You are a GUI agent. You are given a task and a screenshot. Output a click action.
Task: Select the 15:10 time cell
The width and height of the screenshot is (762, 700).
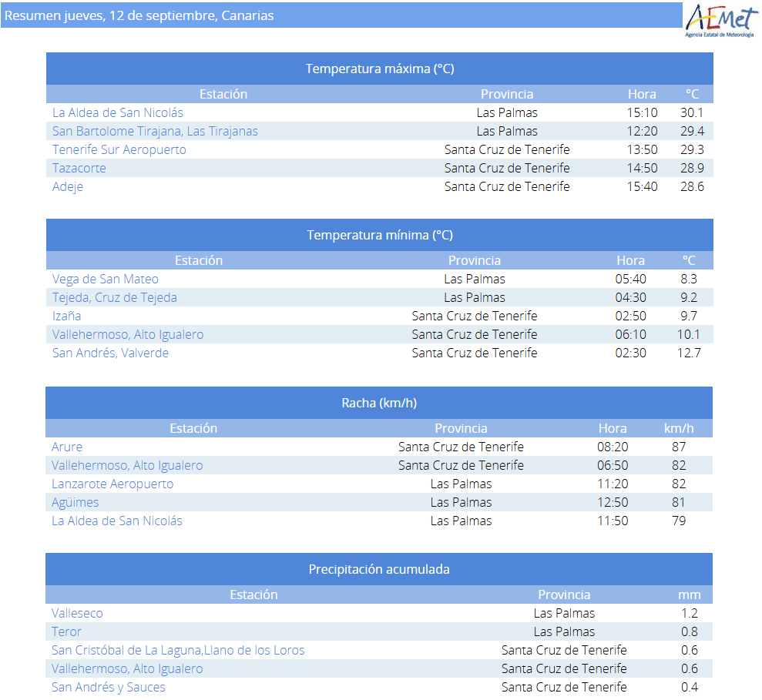point(642,112)
